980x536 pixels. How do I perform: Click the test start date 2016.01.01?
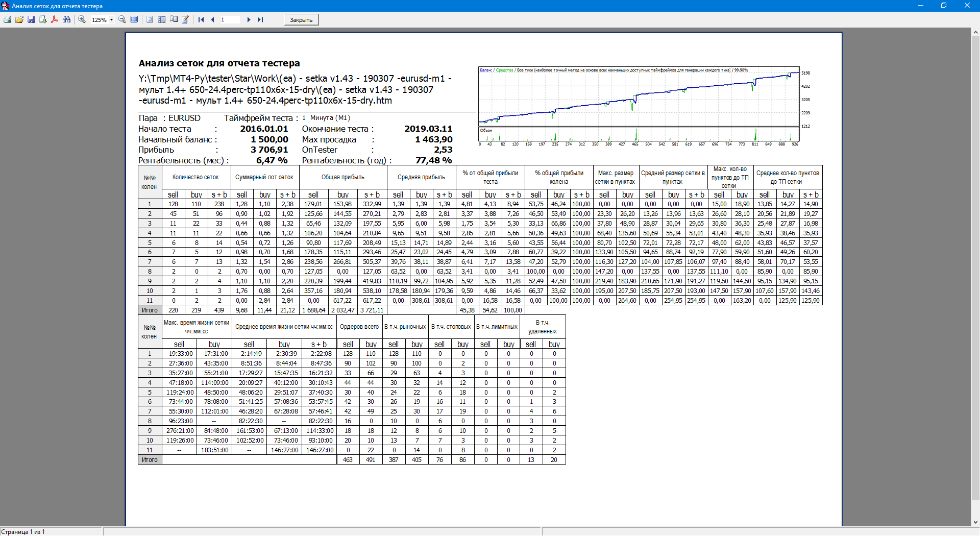(x=264, y=129)
